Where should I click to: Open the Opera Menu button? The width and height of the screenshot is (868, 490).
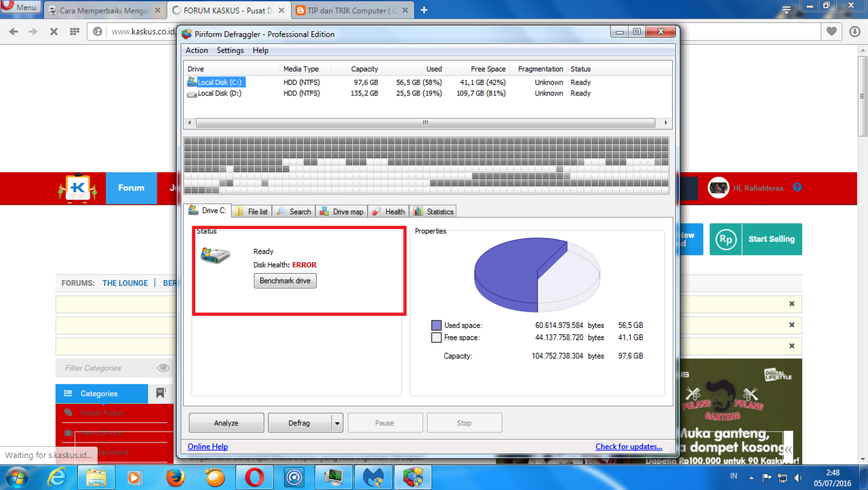[x=20, y=7]
